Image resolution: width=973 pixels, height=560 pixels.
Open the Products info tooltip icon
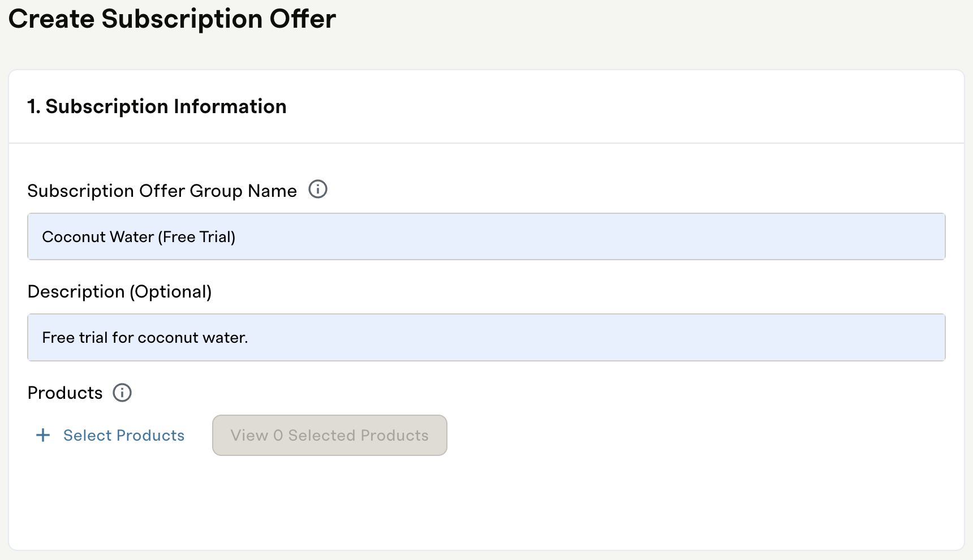pos(122,393)
